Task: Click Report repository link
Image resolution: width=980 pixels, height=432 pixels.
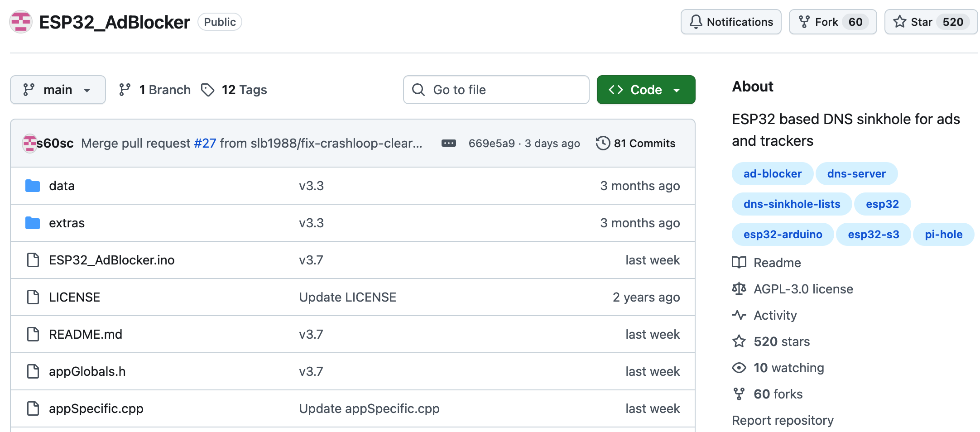Action: point(783,420)
